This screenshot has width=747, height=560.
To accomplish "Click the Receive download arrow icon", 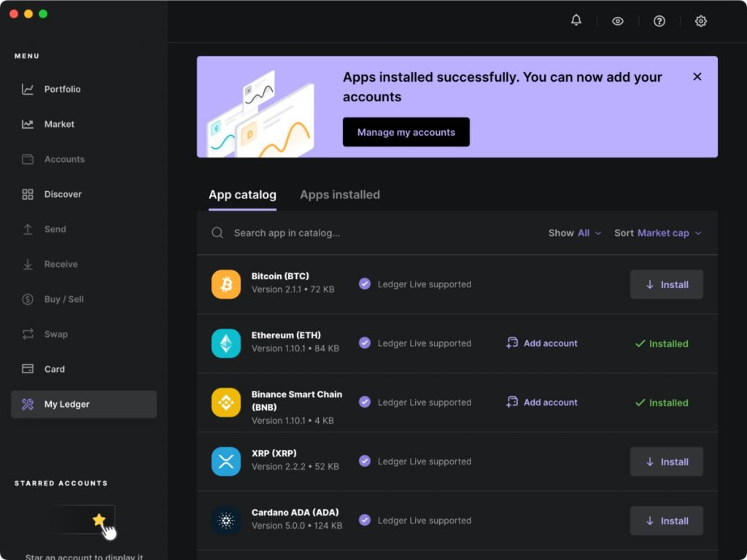I will point(28,264).
